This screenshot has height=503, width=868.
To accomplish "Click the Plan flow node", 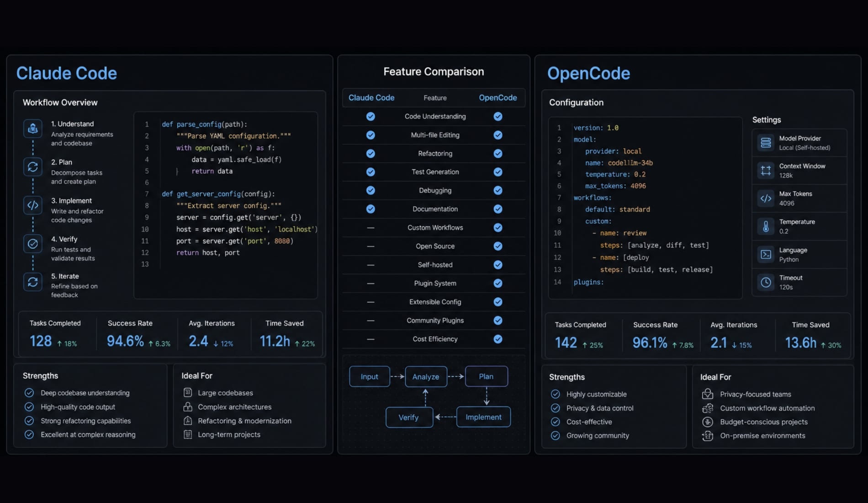I will pos(486,376).
